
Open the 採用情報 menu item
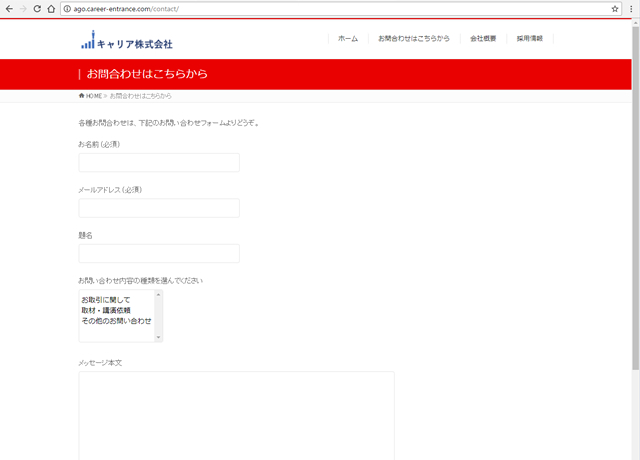(x=530, y=38)
